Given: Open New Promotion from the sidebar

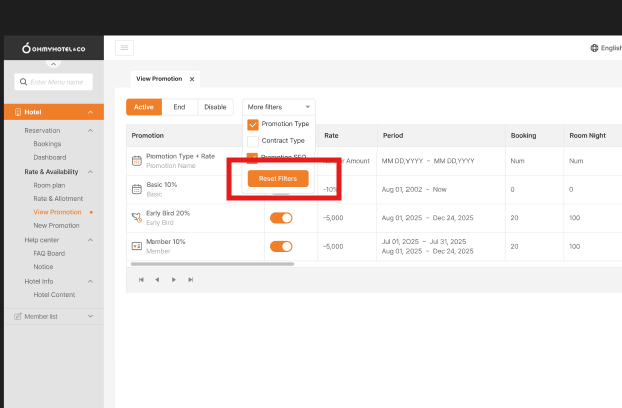Looking at the screenshot, I should [x=56, y=226].
